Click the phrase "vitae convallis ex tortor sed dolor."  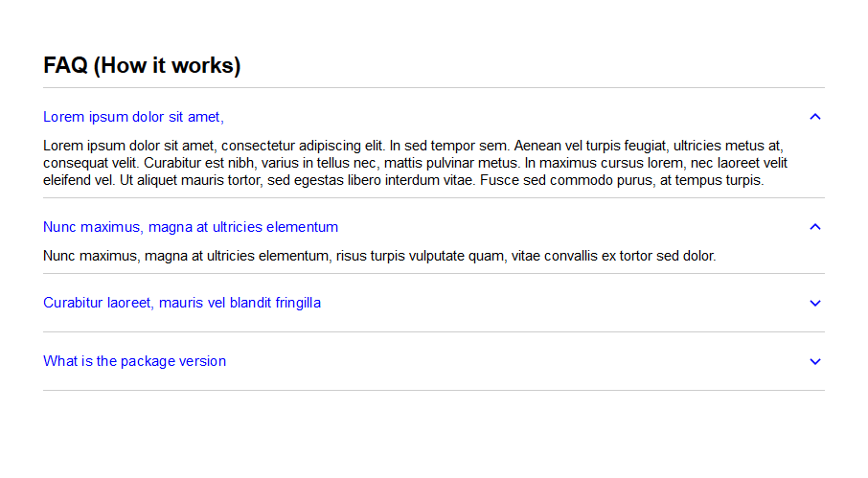613,256
